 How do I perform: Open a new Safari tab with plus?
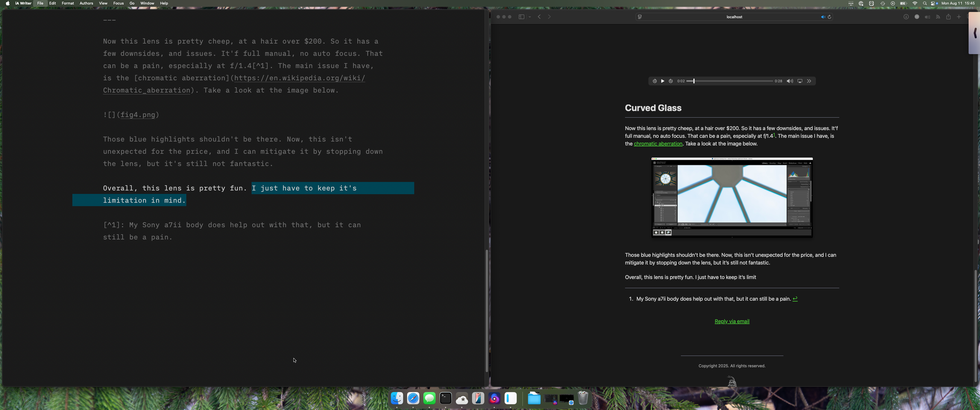(959, 17)
